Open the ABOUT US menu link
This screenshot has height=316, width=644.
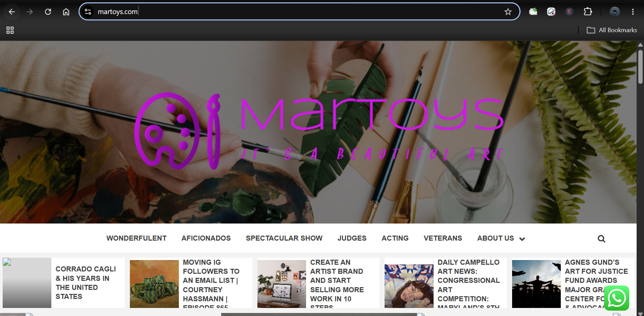(x=495, y=238)
